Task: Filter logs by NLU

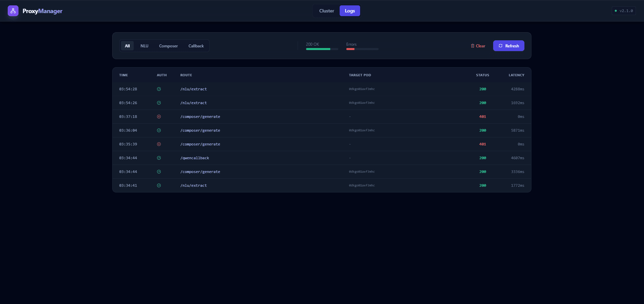Action: point(144,46)
